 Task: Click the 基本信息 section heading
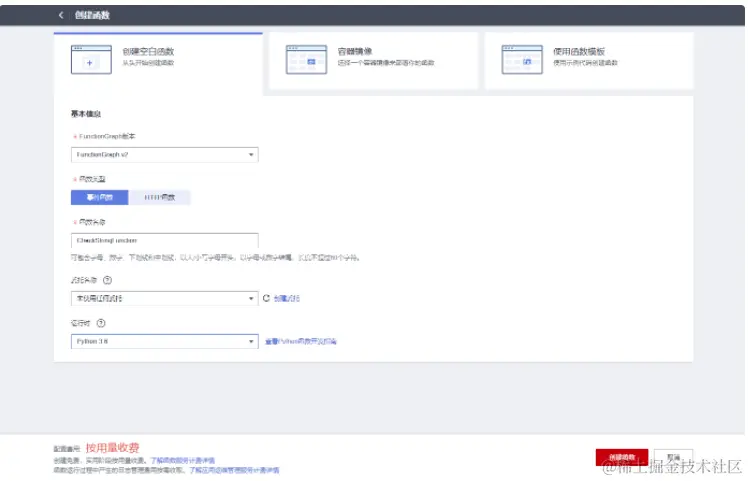(86, 114)
